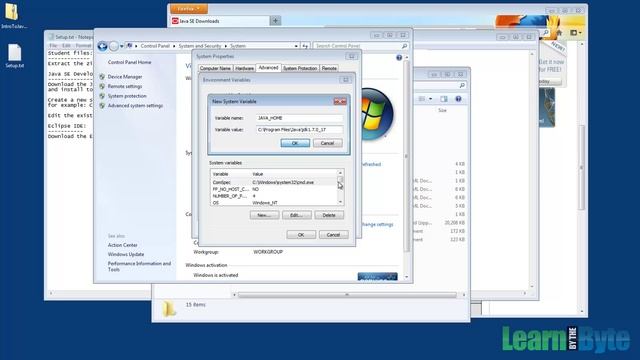Close the New System Variable dialog
This screenshot has width=640, height=360.
click(x=340, y=102)
